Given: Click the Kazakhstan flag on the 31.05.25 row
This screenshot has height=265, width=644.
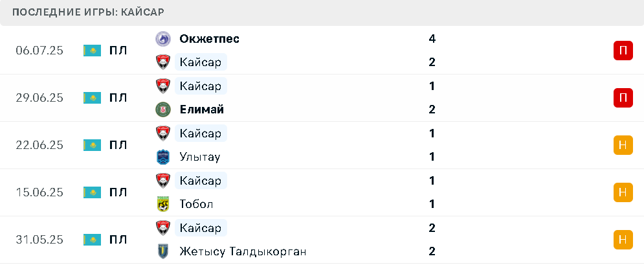Looking at the screenshot, I should coord(92,240).
